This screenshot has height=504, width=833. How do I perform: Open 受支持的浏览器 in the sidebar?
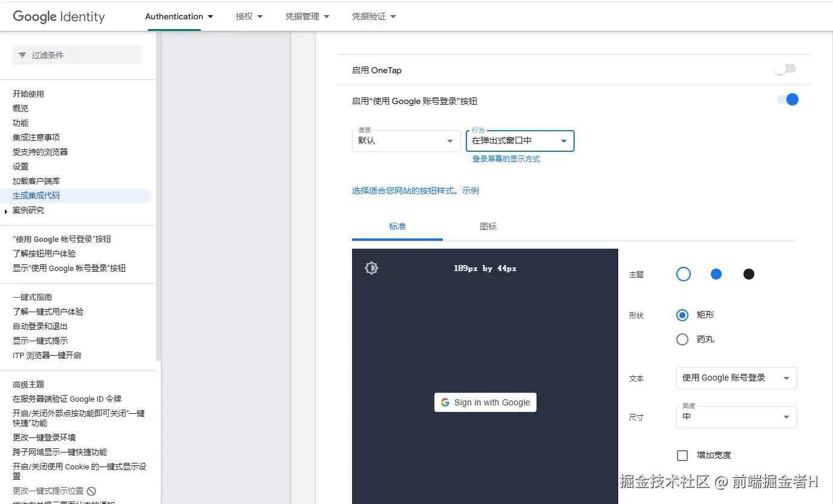click(40, 152)
